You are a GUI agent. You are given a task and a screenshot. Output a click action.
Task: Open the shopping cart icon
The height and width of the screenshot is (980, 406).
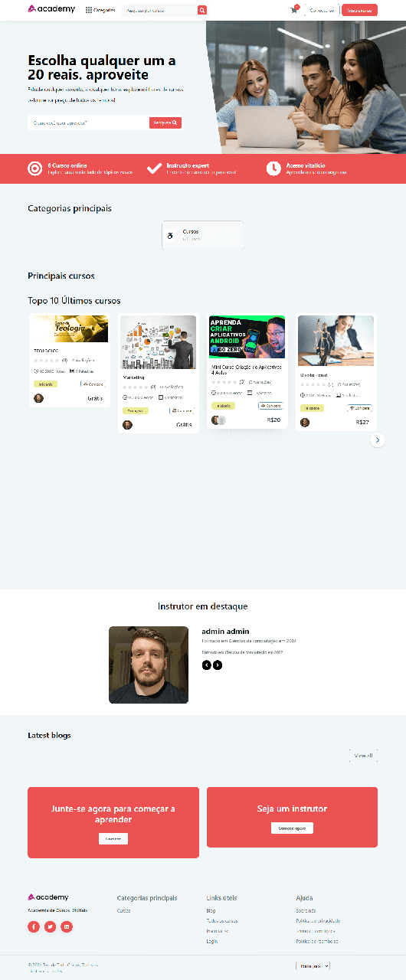294,10
